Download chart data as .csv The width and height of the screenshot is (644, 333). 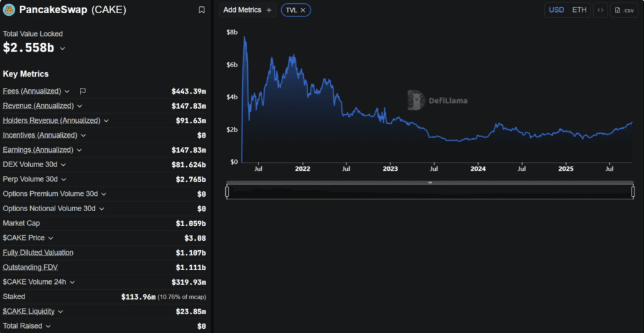pyautogui.click(x=624, y=10)
